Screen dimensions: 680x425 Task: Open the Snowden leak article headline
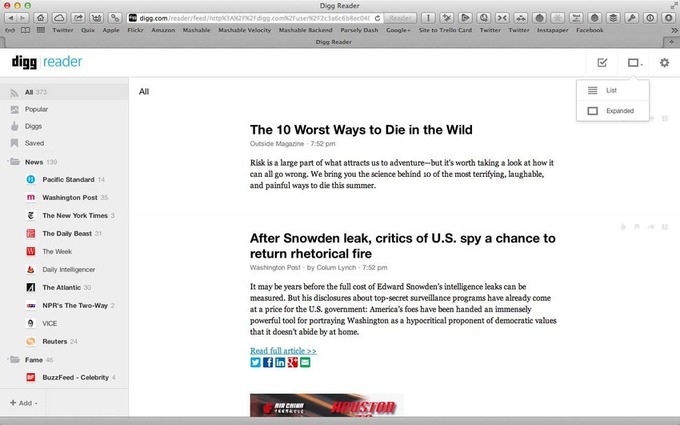pos(402,245)
